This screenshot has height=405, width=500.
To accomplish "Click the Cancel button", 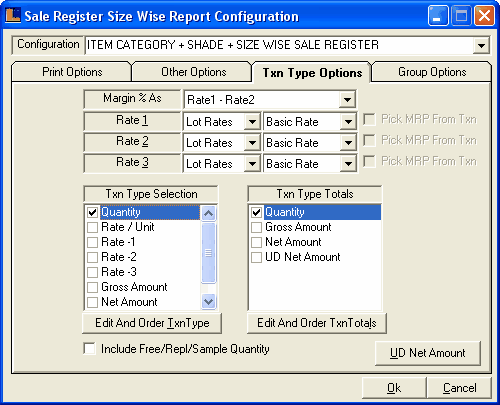I will coord(459,388).
